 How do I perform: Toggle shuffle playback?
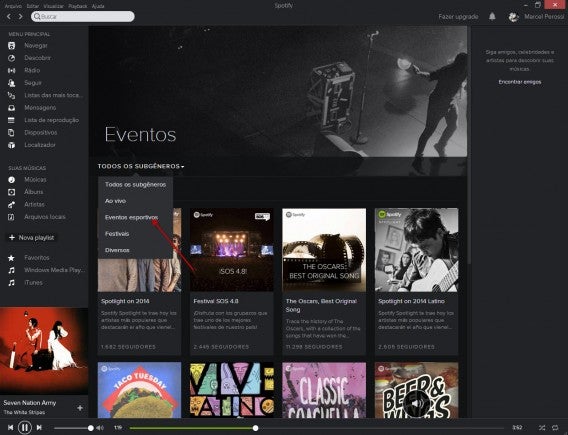click(542, 428)
